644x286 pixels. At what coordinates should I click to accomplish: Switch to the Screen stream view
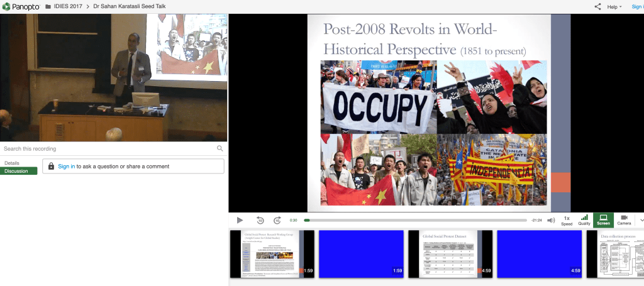tap(603, 220)
